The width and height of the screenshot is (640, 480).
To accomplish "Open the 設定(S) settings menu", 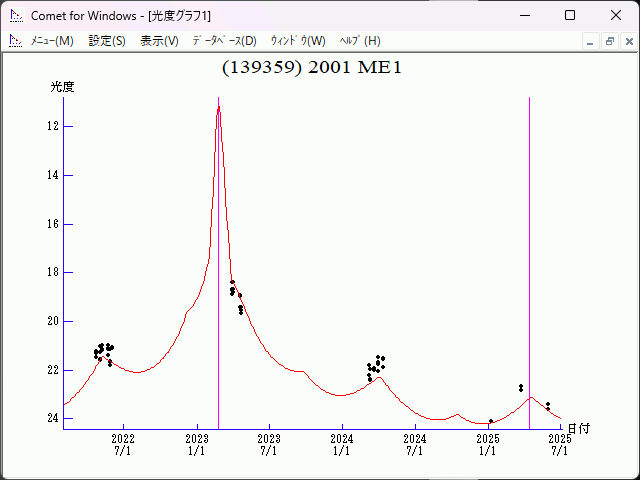I will 107,41.
